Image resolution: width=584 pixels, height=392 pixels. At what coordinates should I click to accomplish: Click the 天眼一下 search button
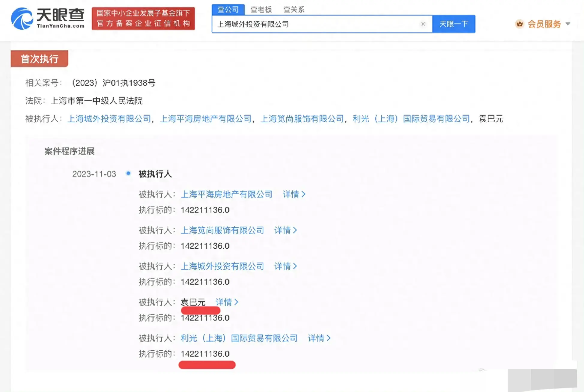tap(454, 24)
